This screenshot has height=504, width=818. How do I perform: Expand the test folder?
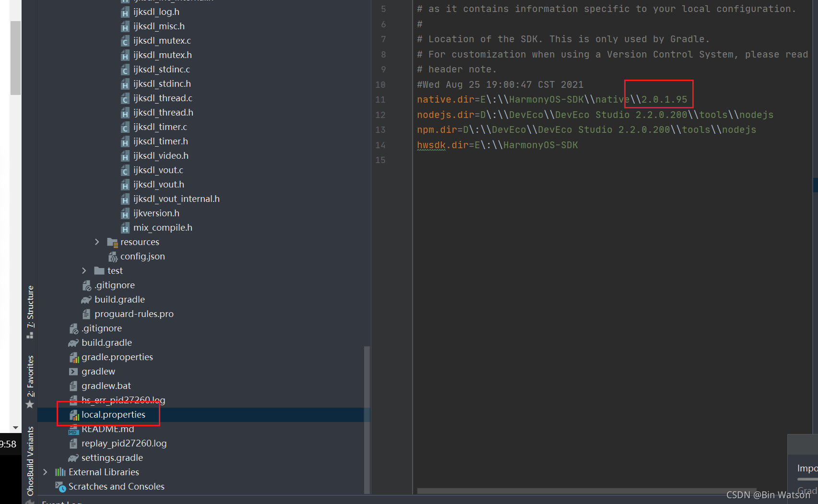pos(84,271)
